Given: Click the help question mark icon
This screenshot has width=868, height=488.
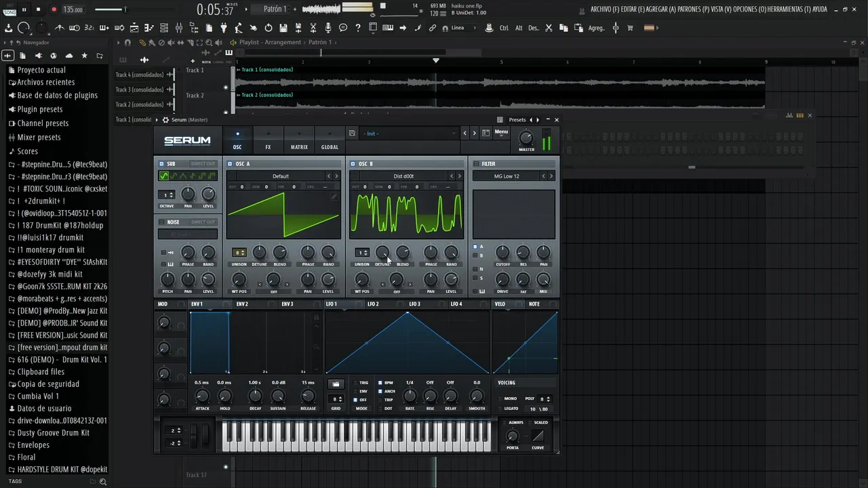Looking at the screenshot, I should point(358,28).
